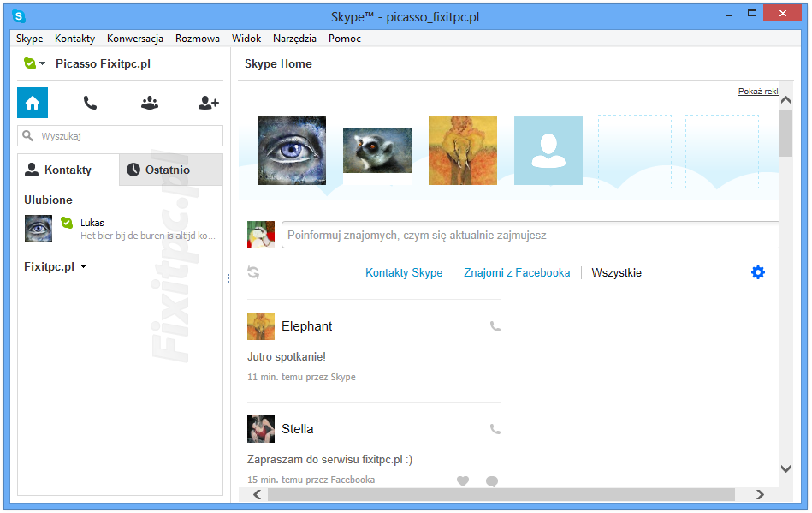Open the Konwersacja menu
Viewport: 812px width, 513px height.
tap(135, 39)
